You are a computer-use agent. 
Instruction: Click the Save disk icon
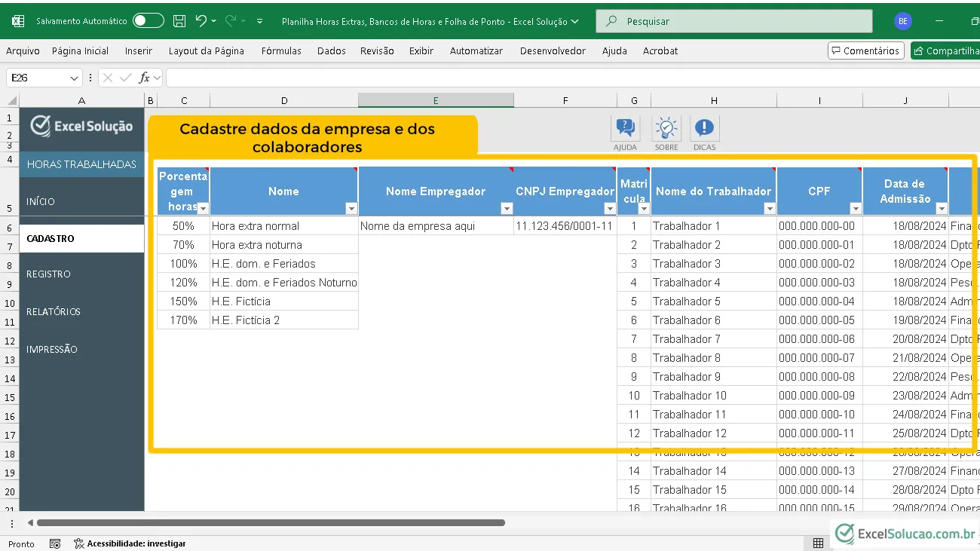pos(179,21)
